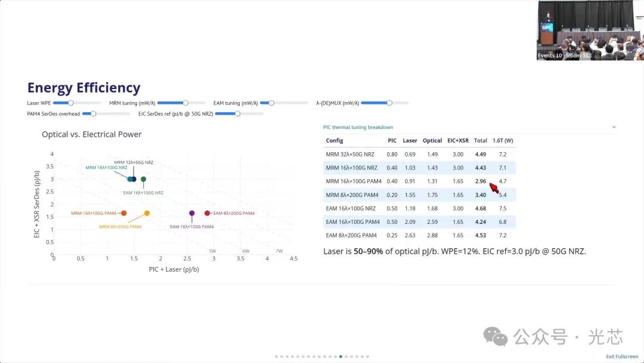Select the MRM 16λ×100G NRZ row label
644x363 pixels.
click(x=352, y=168)
